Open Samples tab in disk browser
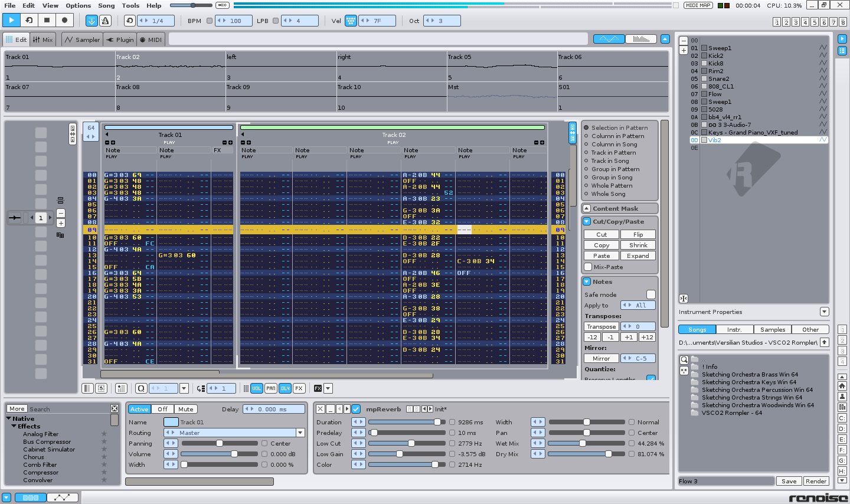 pos(773,329)
